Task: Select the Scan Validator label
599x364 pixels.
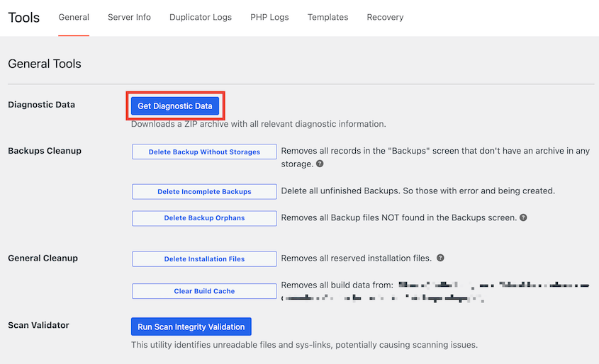Action: click(x=38, y=325)
